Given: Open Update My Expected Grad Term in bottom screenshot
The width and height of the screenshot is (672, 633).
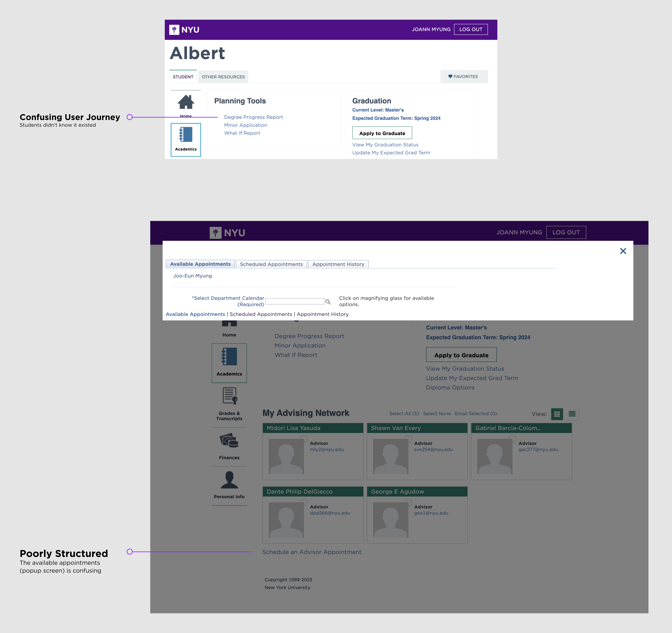Looking at the screenshot, I should (x=472, y=378).
